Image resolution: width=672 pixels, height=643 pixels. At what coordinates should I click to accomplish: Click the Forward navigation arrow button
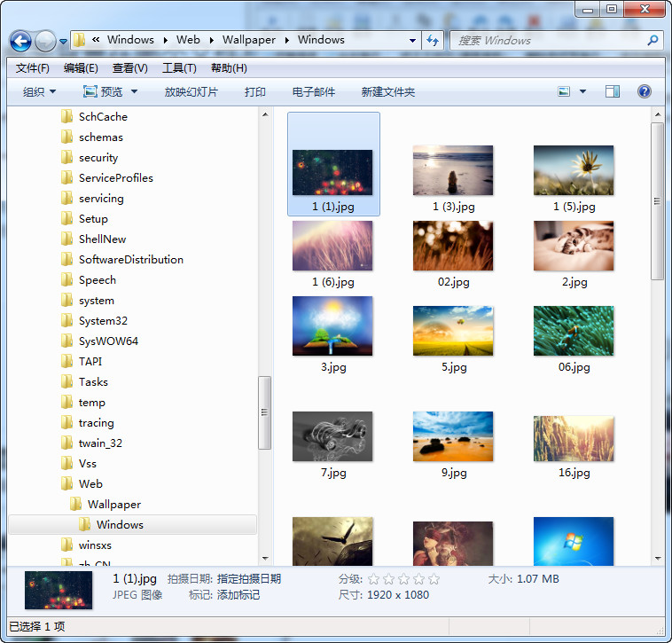(x=45, y=41)
